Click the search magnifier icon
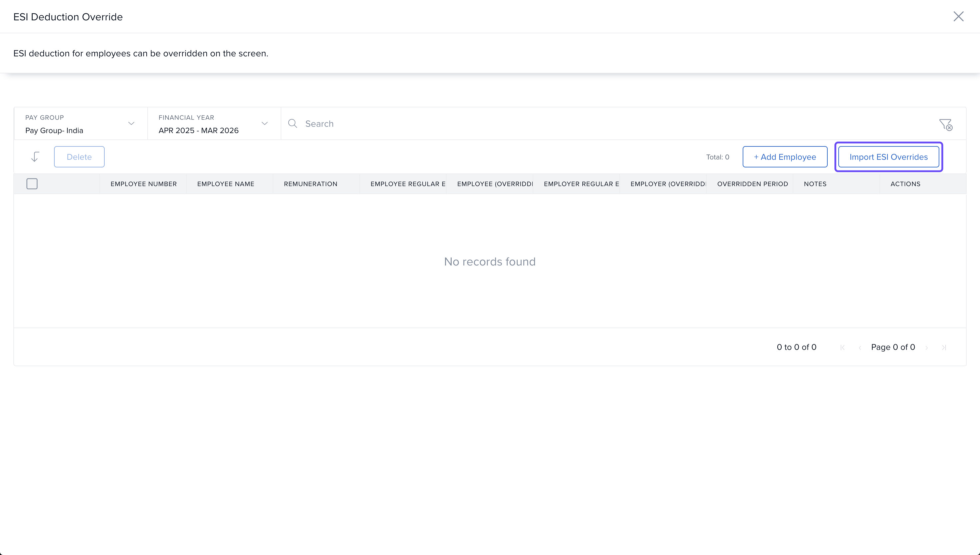Image resolution: width=980 pixels, height=555 pixels. point(293,123)
